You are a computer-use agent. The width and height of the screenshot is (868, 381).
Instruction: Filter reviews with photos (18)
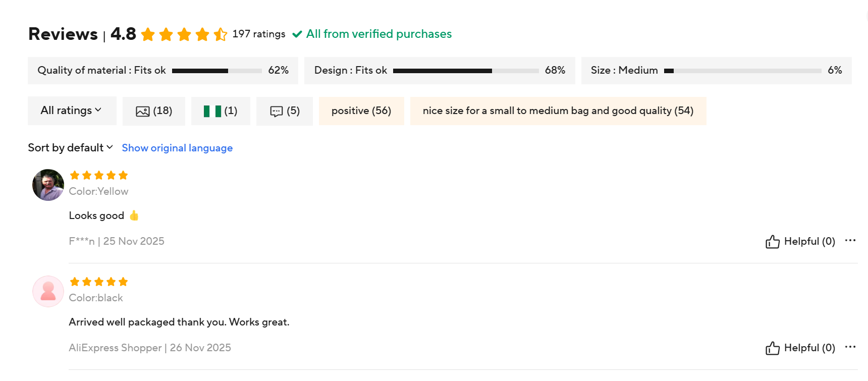154,111
